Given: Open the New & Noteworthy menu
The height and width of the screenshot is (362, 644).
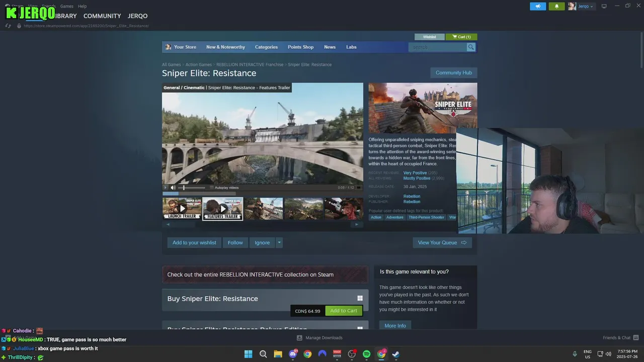Looking at the screenshot, I should pos(225,47).
